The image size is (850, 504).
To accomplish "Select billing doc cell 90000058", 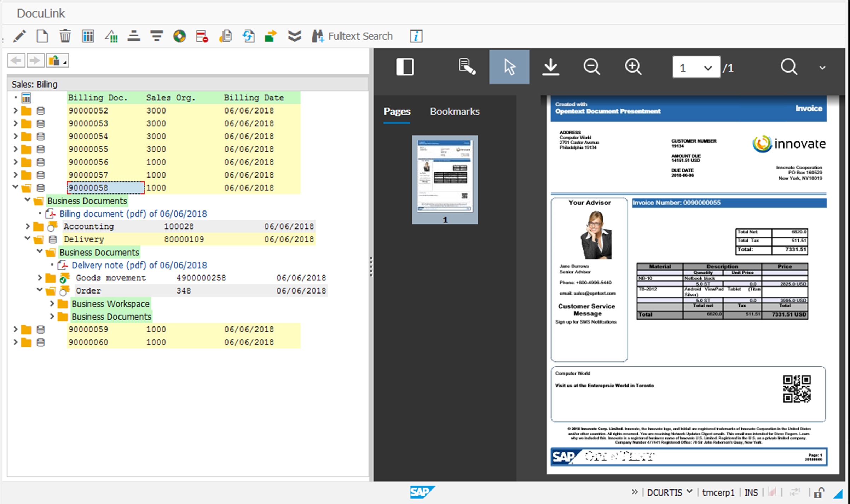I will point(105,188).
